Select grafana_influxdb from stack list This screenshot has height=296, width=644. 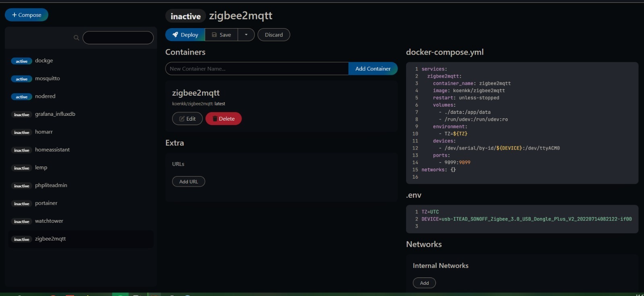[x=55, y=114]
